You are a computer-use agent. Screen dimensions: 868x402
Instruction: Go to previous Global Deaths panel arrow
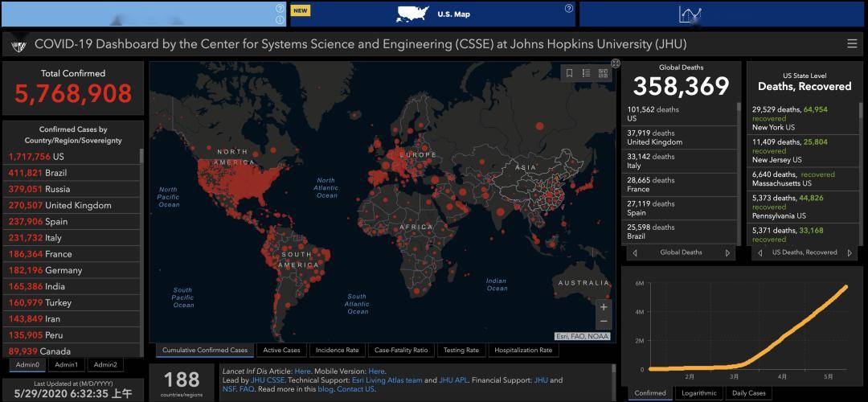[x=634, y=253]
